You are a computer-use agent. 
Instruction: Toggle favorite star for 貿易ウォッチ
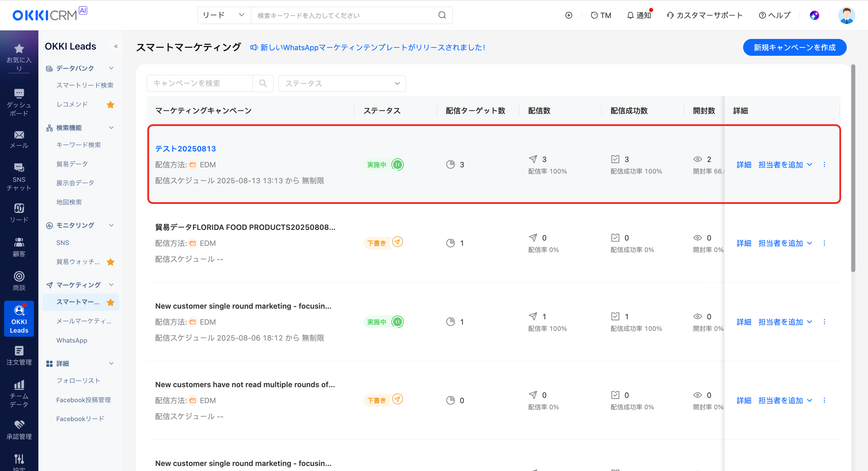click(110, 262)
